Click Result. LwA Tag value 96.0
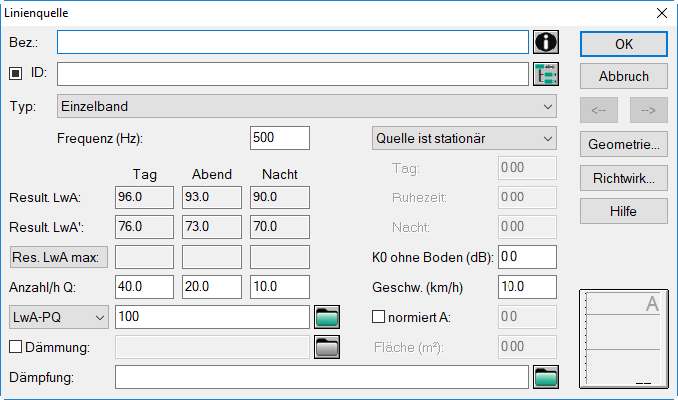Screen dimensions: 678x400 coord(144,197)
